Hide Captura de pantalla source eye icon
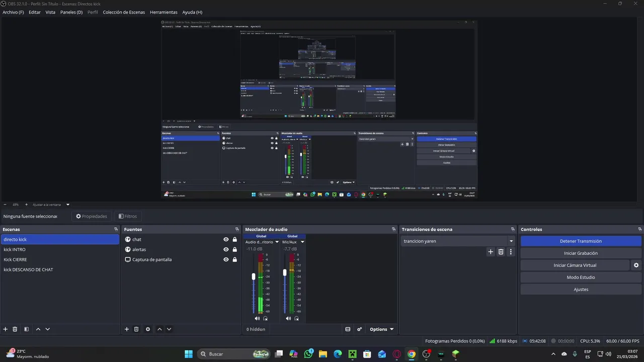The height and width of the screenshot is (362, 644). click(x=226, y=259)
